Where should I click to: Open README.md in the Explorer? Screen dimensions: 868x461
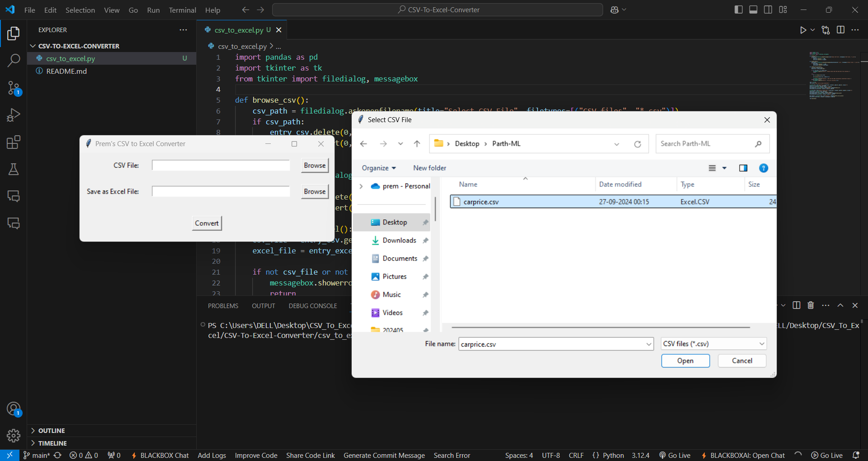(66, 71)
